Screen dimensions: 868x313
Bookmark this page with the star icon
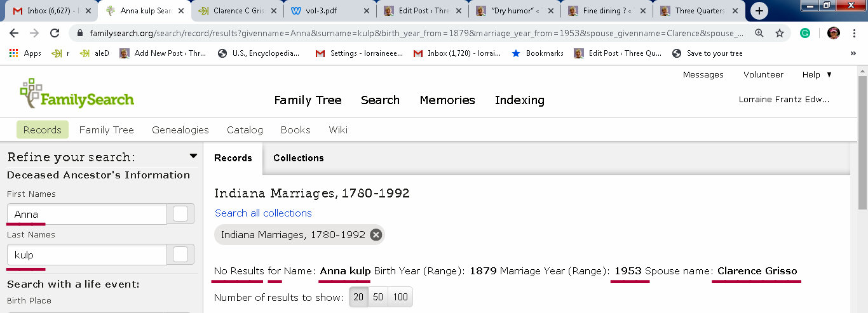pyautogui.click(x=777, y=33)
